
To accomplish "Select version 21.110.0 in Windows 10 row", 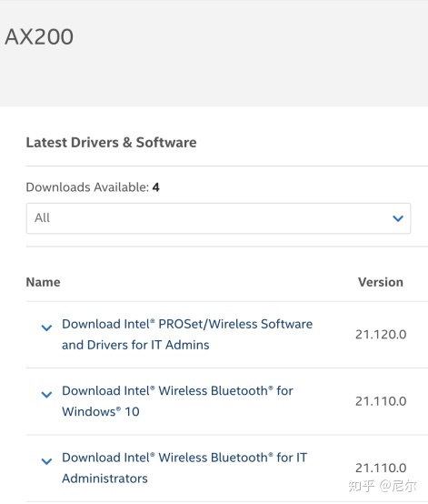I will [x=381, y=401].
